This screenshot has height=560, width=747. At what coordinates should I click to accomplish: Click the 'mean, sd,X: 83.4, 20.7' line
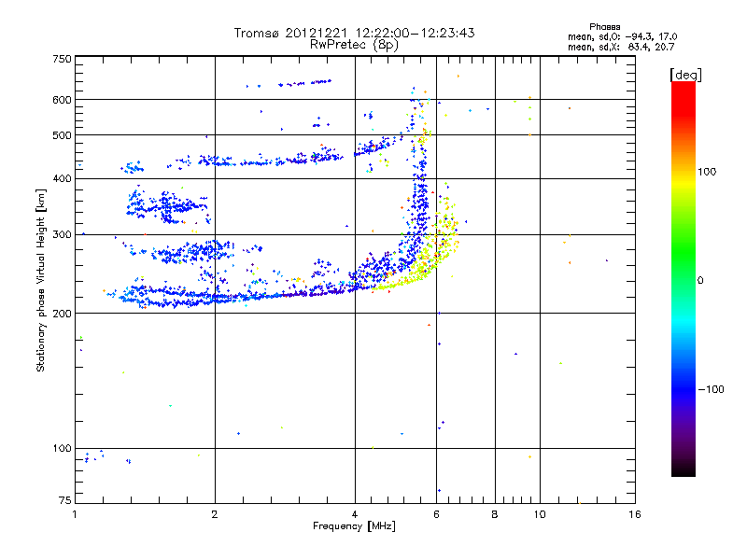pos(621,47)
